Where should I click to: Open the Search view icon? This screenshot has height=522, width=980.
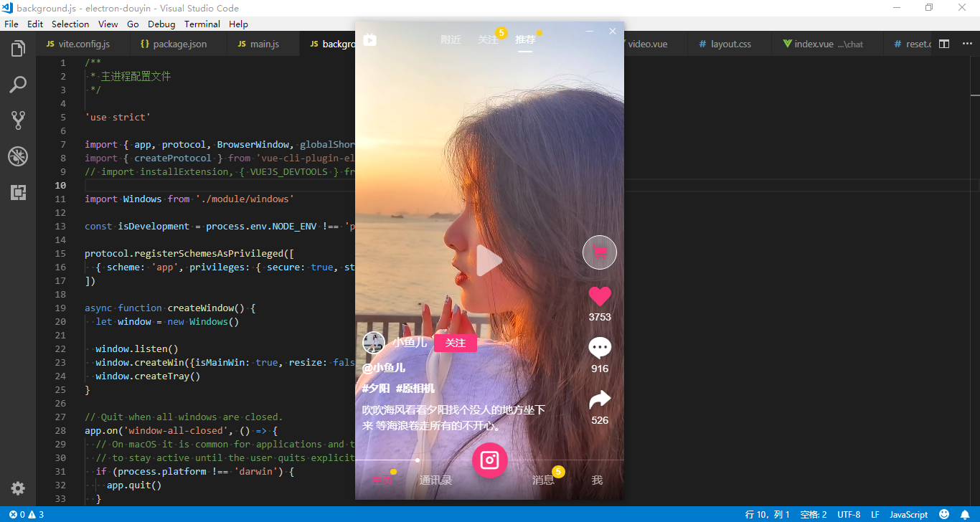tap(18, 85)
